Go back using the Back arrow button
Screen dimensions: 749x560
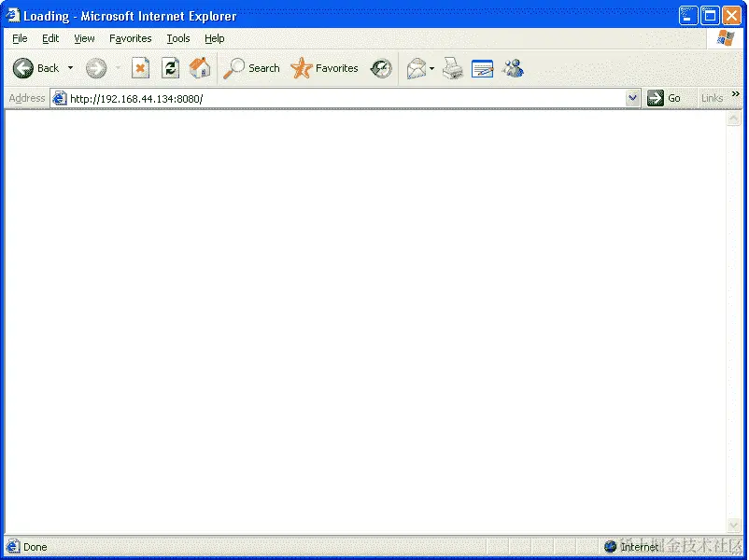35,68
